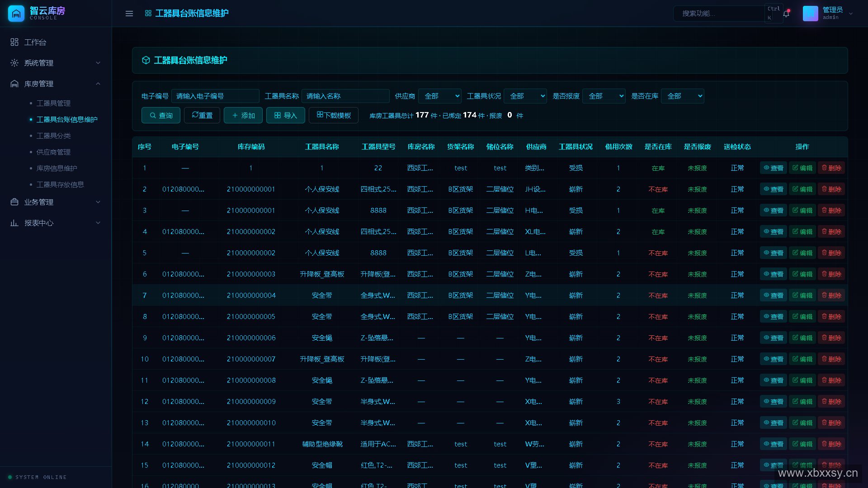Click 删除 for row 12

831,402
